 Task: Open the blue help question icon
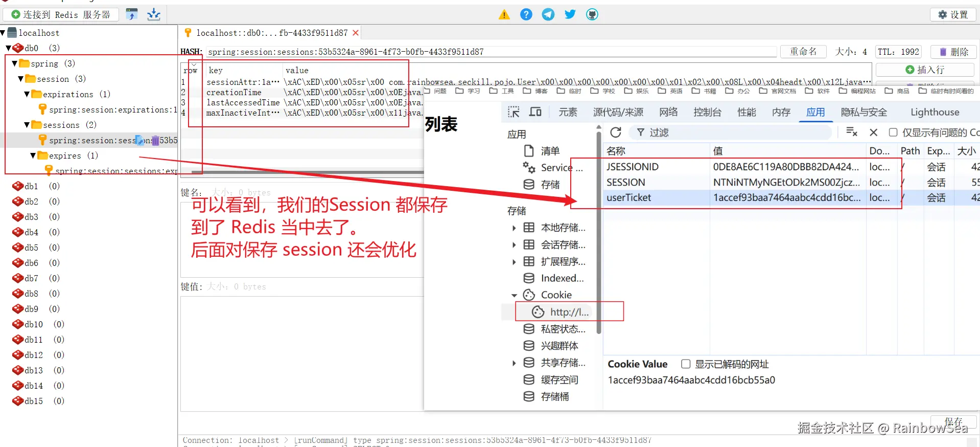click(x=526, y=15)
